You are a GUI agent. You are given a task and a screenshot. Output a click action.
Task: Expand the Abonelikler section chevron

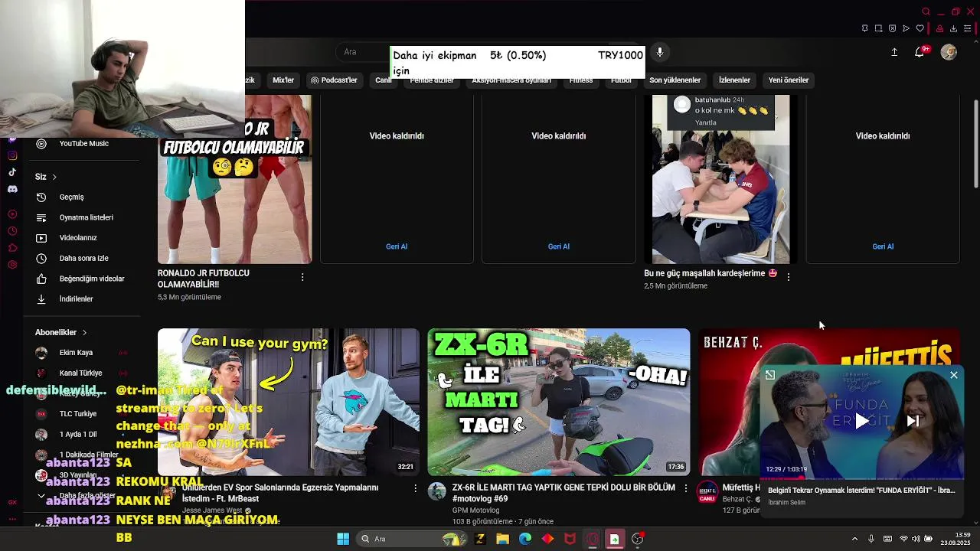(x=84, y=333)
